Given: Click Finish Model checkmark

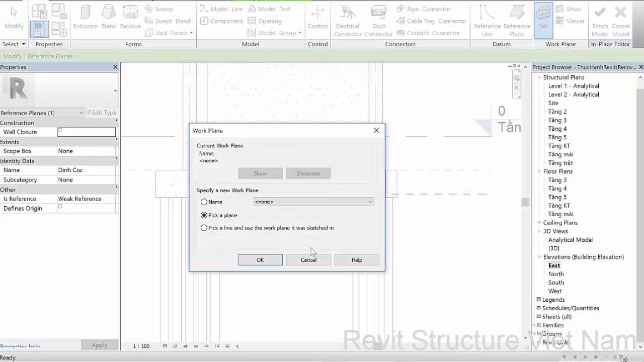Looking at the screenshot, I should click(600, 20).
